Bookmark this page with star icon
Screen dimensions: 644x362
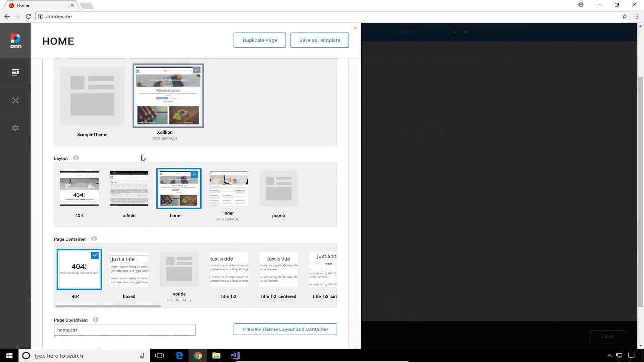point(625,16)
